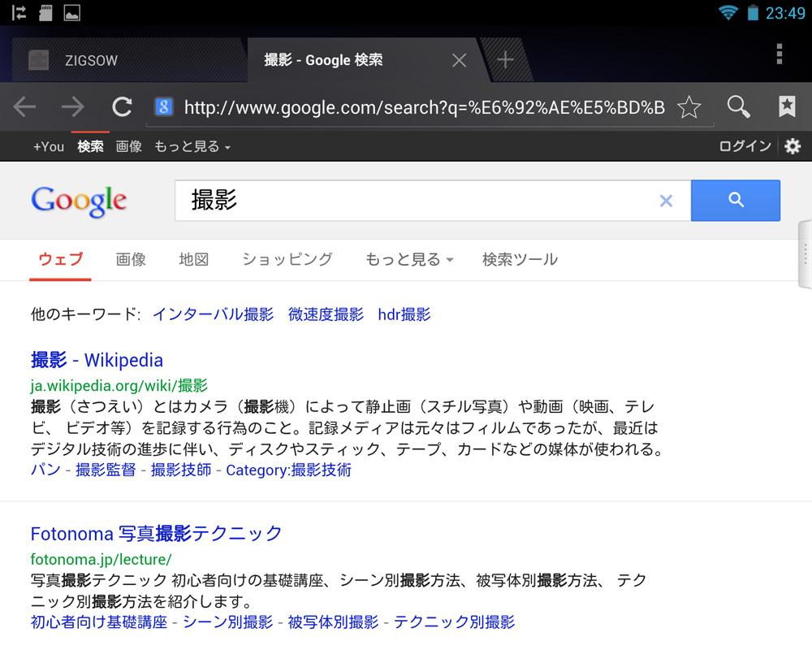Go back with the browser back arrow

(24, 107)
